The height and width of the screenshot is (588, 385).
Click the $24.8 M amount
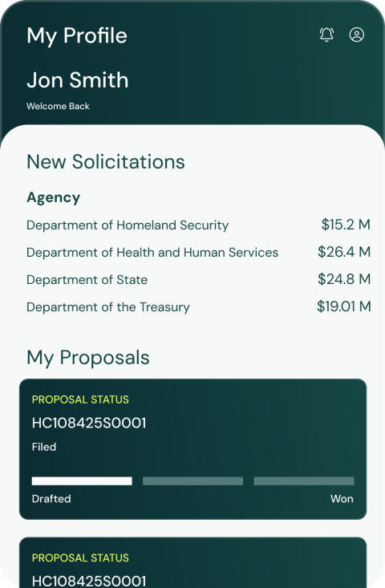(x=344, y=279)
